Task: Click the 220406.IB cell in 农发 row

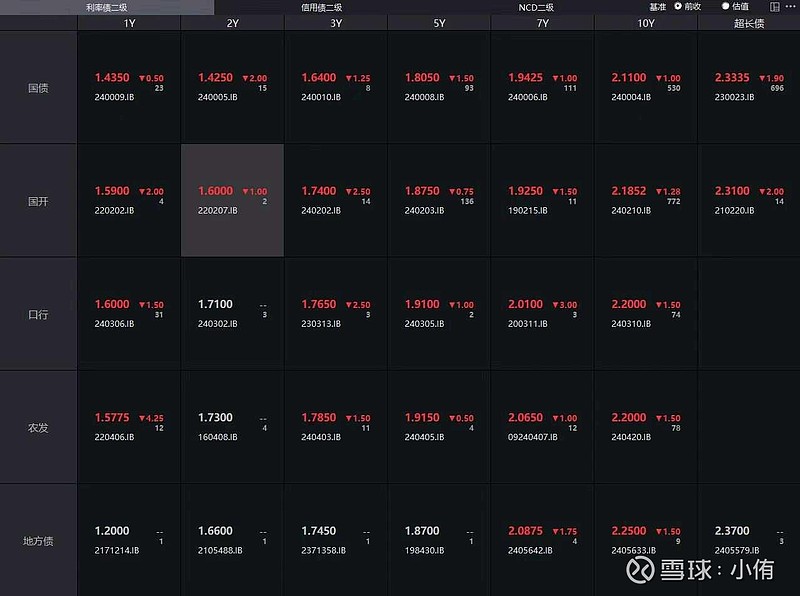Action: tap(129, 427)
